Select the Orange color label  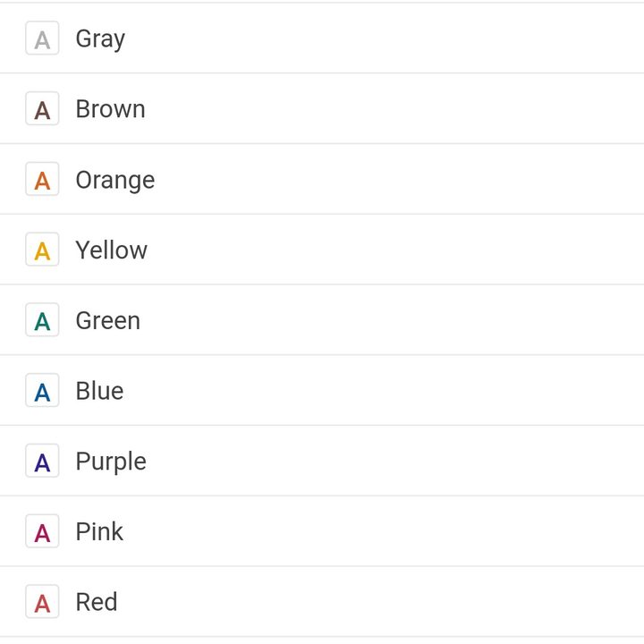pyautogui.click(x=115, y=181)
